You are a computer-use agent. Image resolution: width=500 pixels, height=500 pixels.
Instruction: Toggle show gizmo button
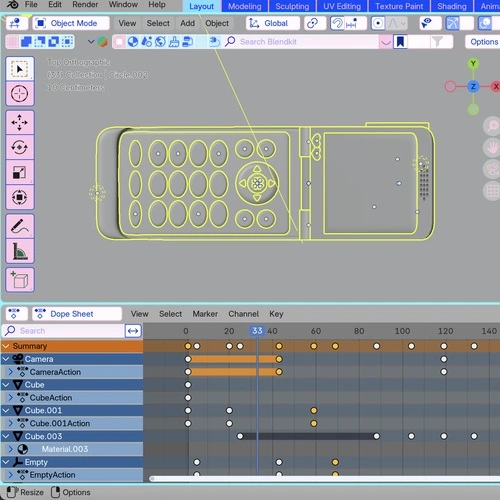[453, 23]
